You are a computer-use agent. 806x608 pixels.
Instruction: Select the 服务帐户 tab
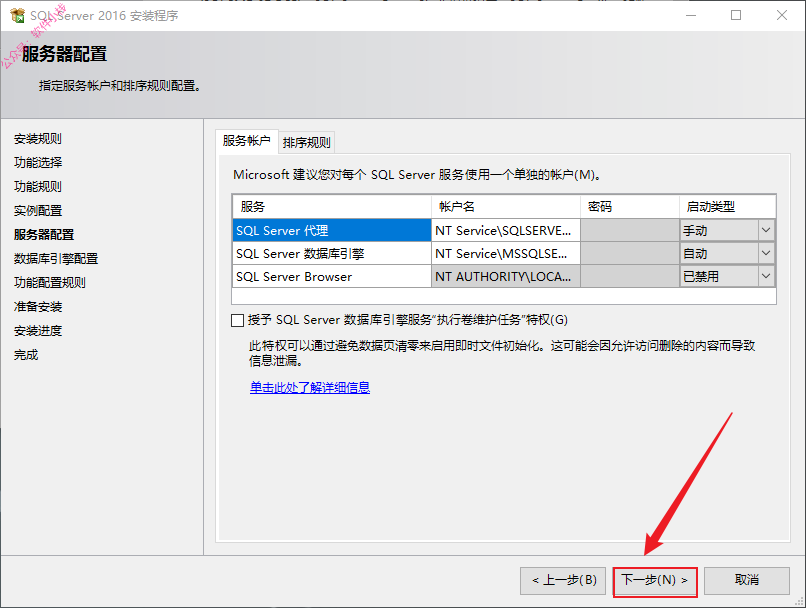pos(247,141)
